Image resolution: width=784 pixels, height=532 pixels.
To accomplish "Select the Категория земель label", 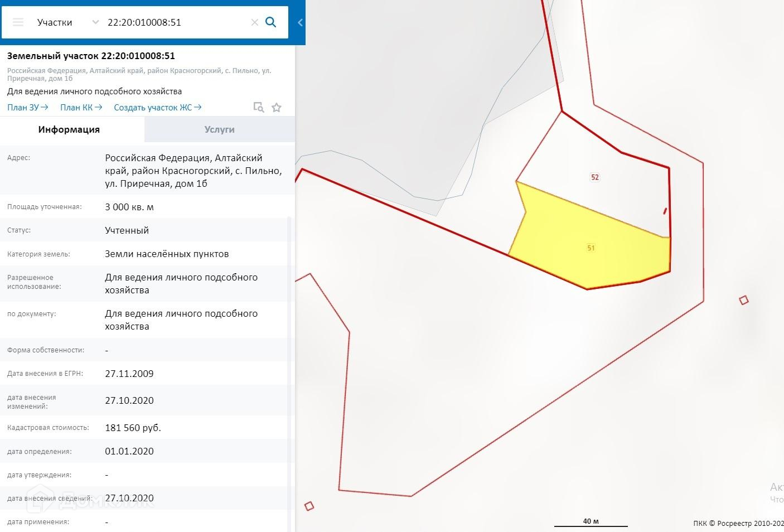I will click(x=38, y=254).
